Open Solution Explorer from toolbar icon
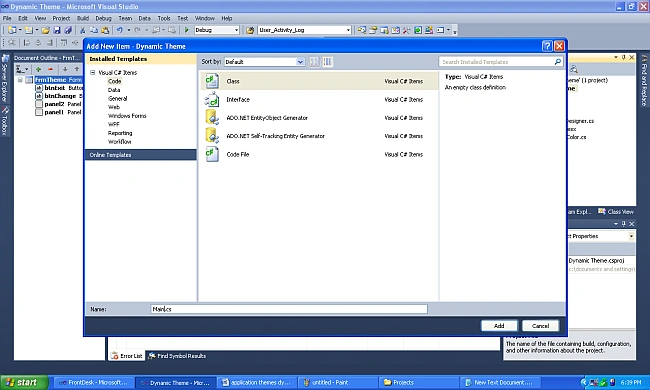650x390 pixels. point(362,30)
